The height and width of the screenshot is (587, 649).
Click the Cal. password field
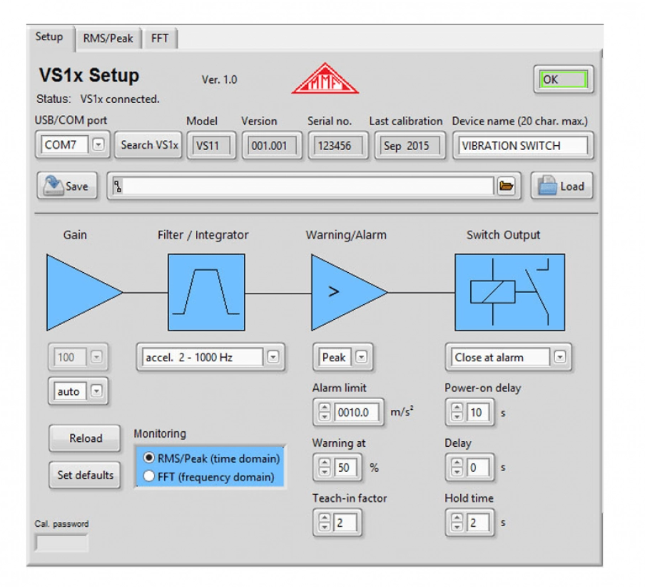point(62,543)
